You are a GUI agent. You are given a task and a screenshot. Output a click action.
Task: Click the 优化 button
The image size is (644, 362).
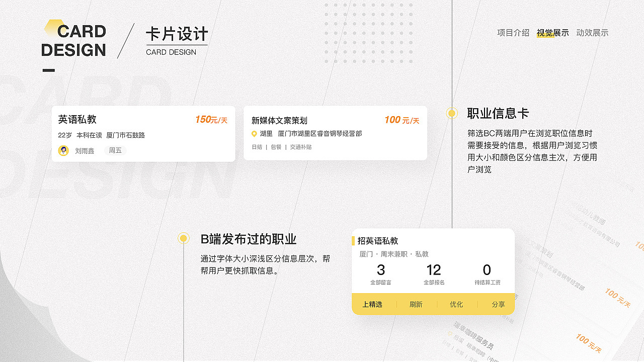pyautogui.click(x=456, y=304)
